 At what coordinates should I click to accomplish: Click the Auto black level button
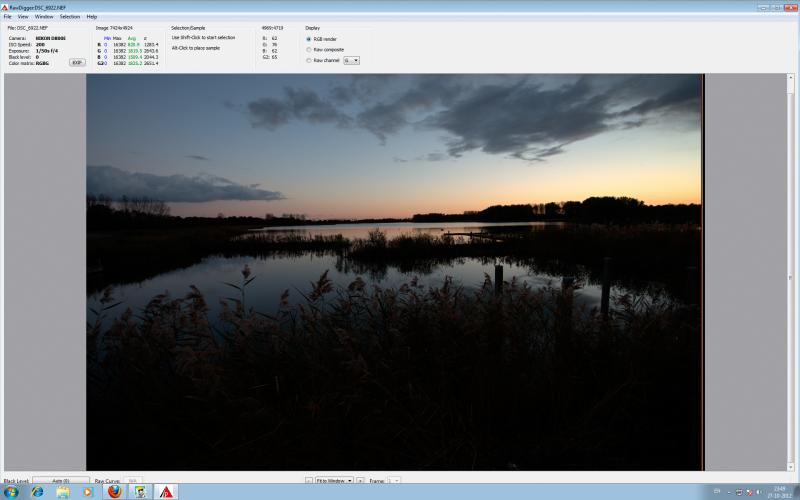coord(61,481)
